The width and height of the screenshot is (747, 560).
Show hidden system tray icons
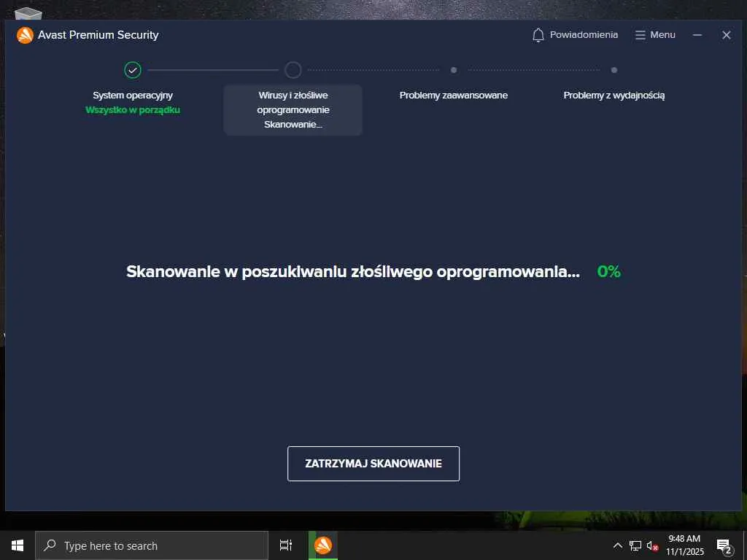[x=617, y=545]
